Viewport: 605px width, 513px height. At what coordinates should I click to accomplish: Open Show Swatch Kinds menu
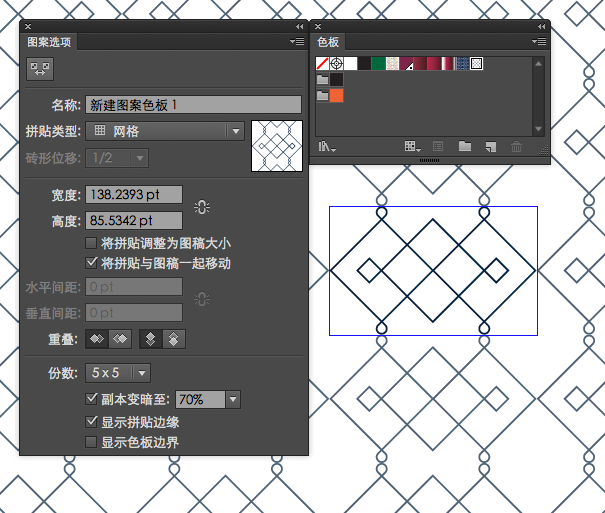(x=412, y=147)
